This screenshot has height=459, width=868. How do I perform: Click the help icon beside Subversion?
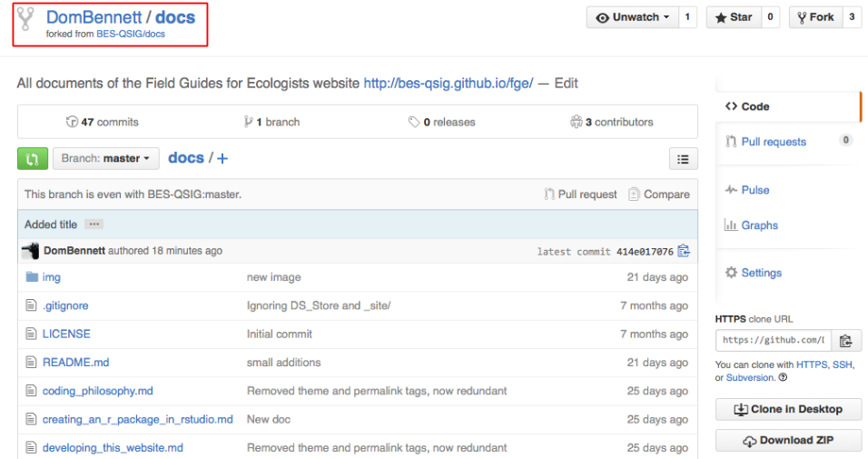(x=783, y=377)
